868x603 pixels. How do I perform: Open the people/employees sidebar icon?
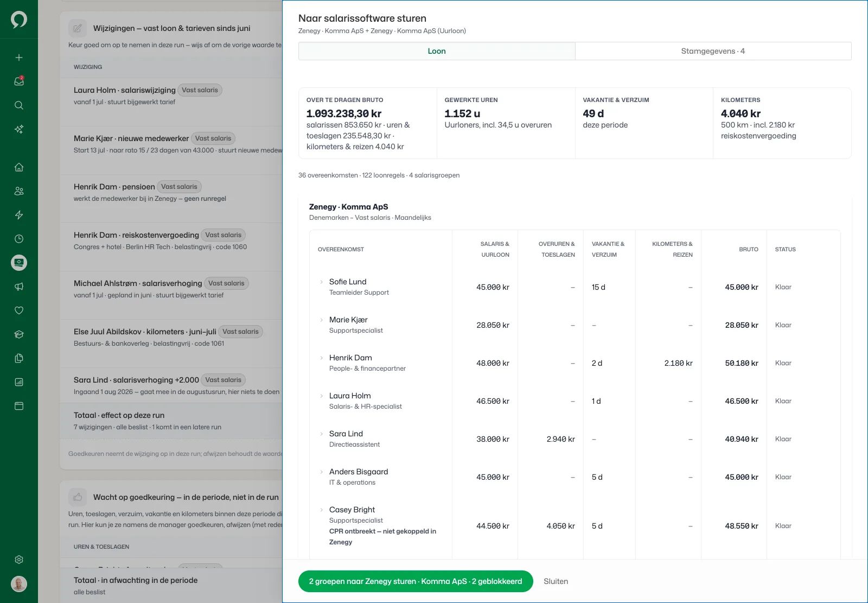pyautogui.click(x=19, y=191)
